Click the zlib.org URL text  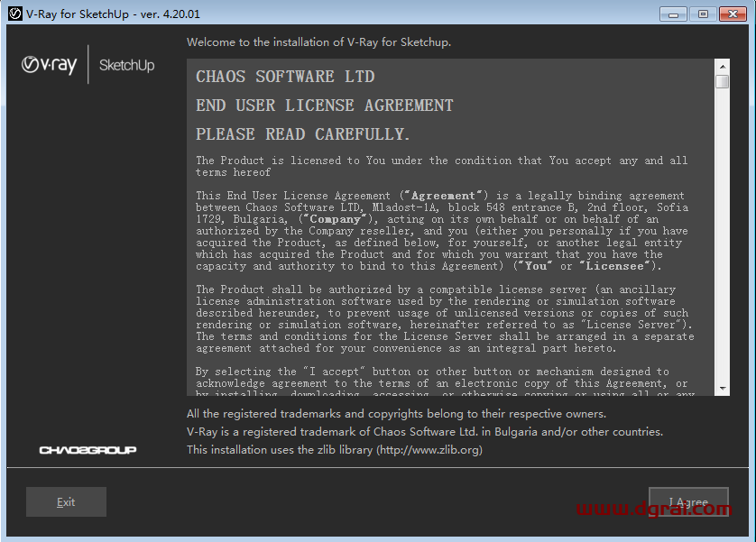(429, 449)
